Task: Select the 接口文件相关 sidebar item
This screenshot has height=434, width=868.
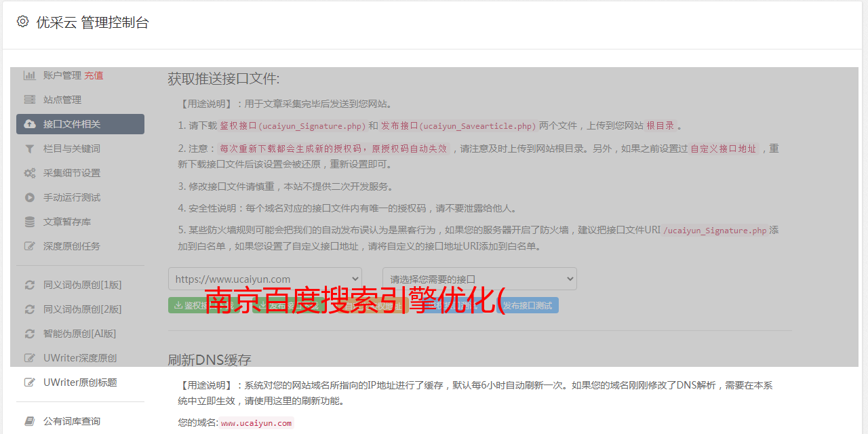Action: [80, 124]
